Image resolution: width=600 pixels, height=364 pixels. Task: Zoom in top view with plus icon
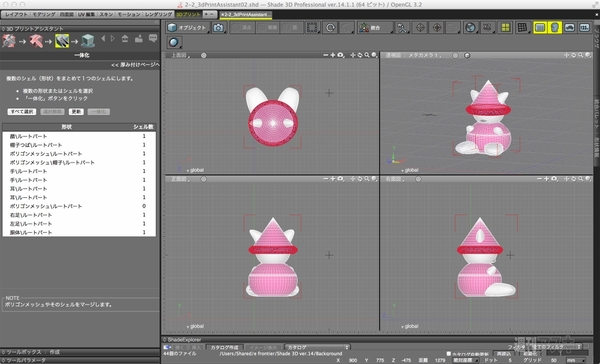point(333,55)
